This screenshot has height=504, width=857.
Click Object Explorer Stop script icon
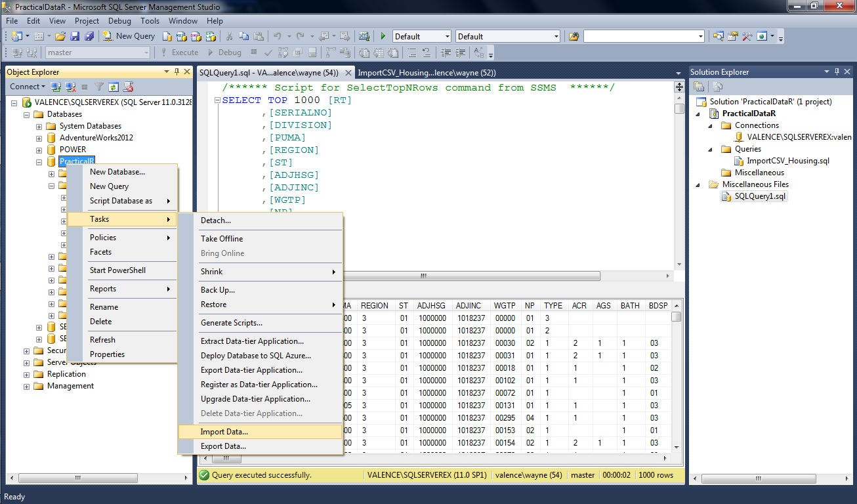[x=84, y=87]
